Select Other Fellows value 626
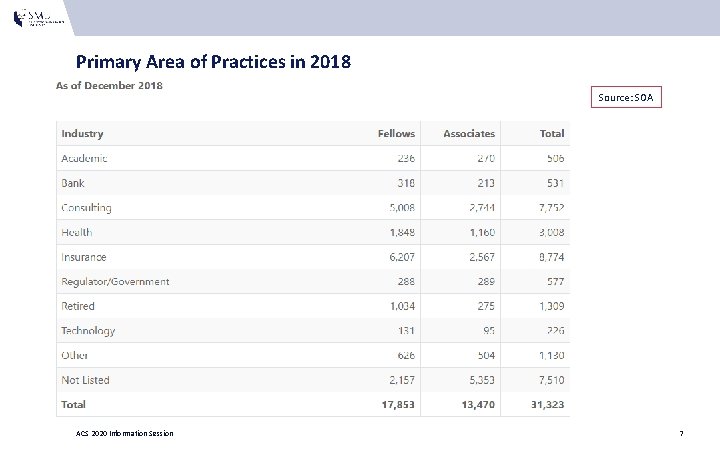 point(406,355)
